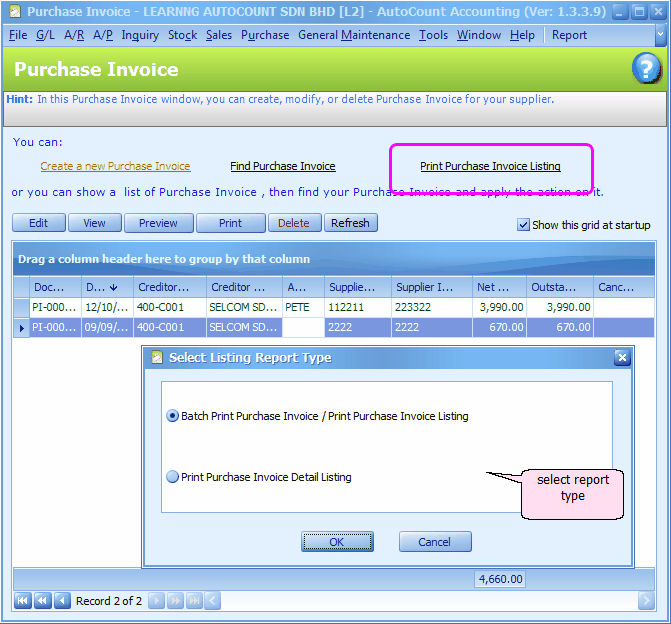Click the 4,660.00 total summary value

(500, 579)
